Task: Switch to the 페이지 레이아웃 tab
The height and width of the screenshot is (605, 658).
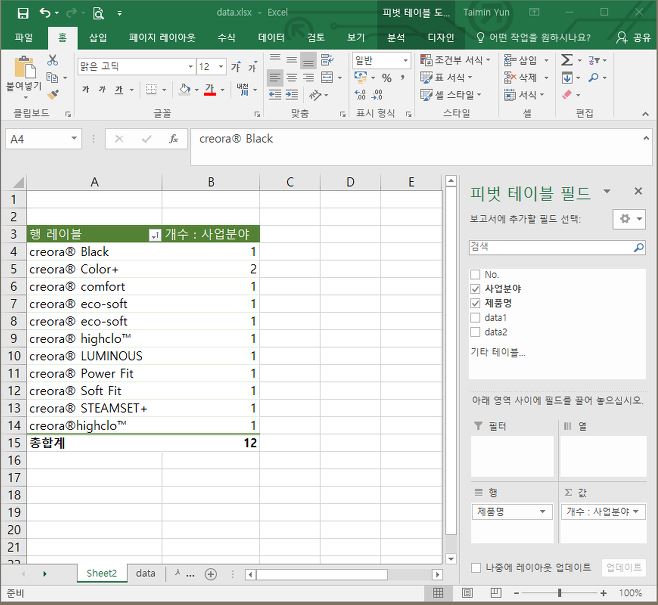Action: pos(162,38)
